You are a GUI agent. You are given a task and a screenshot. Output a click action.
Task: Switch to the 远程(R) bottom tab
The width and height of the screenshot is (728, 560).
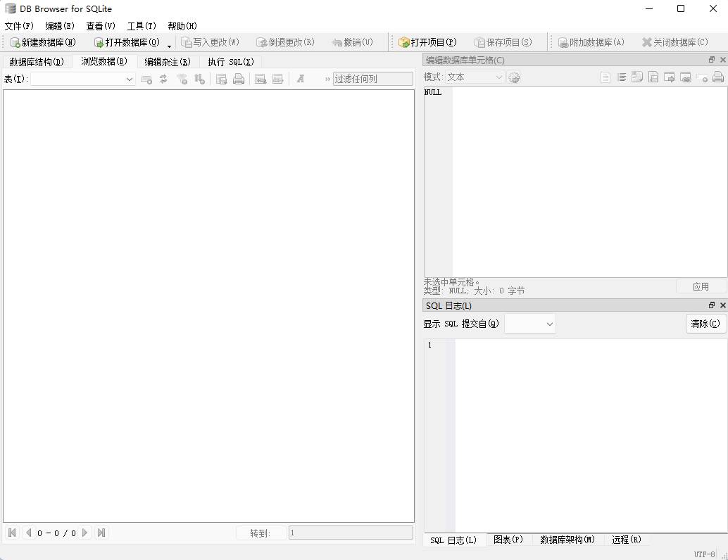627,540
